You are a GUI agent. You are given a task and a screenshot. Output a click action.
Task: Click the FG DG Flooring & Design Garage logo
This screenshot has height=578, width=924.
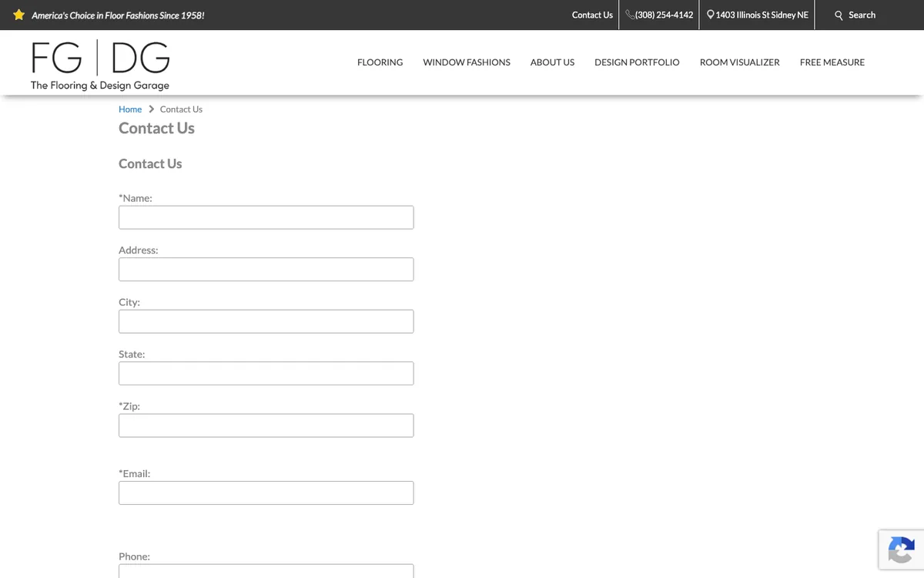click(x=100, y=66)
